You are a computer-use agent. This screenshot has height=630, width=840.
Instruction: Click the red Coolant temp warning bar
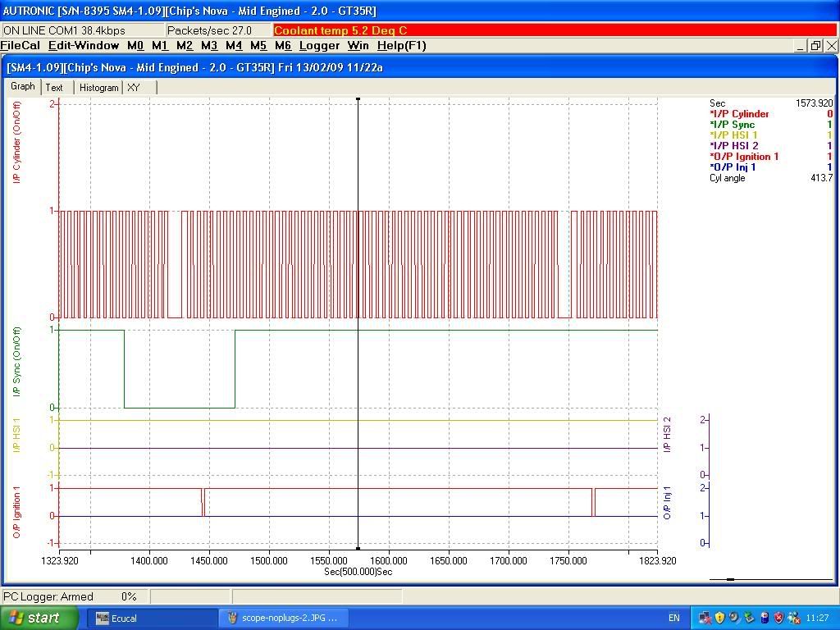555,30
